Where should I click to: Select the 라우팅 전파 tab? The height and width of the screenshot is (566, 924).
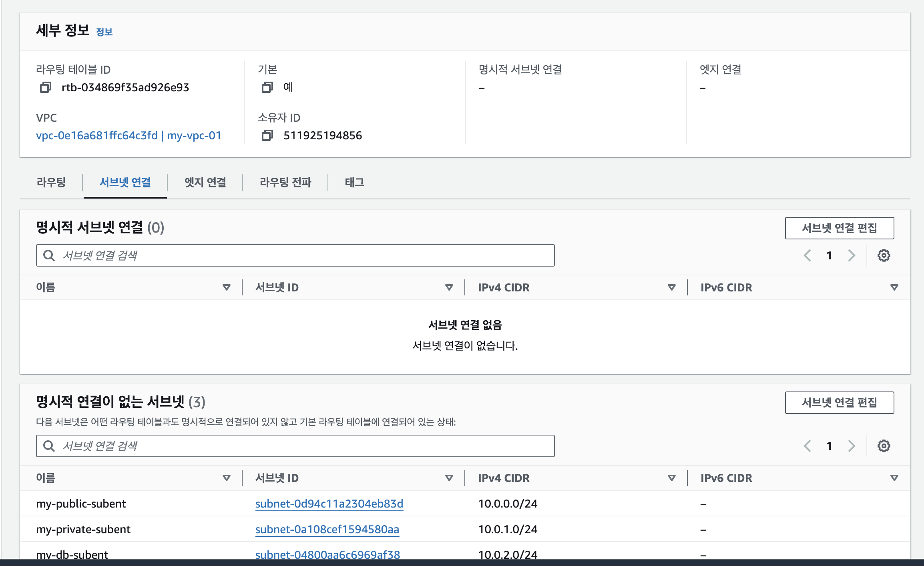point(285,183)
